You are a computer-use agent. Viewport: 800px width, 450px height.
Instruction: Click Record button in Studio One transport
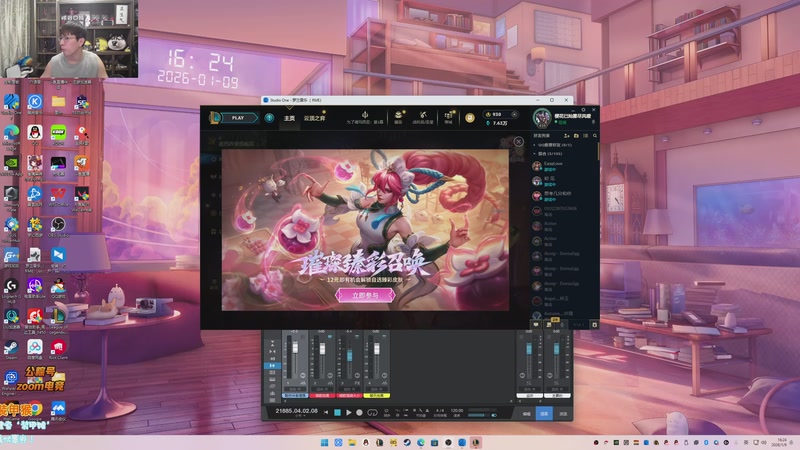tap(359, 412)
